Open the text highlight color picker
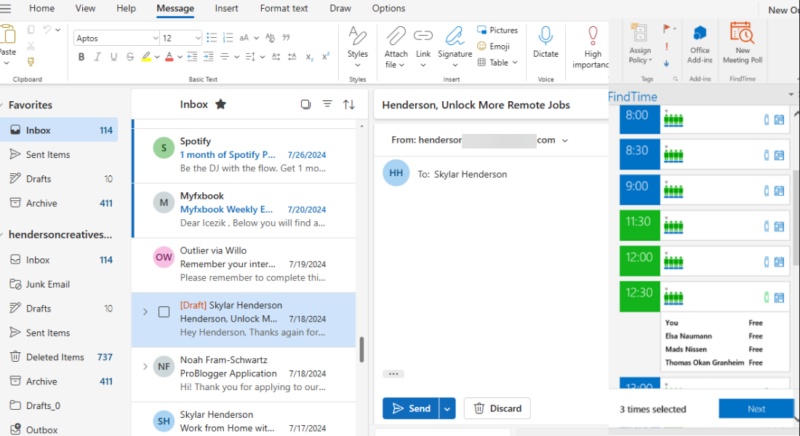This screenshot has height=436, width=800. coord(157,57)
